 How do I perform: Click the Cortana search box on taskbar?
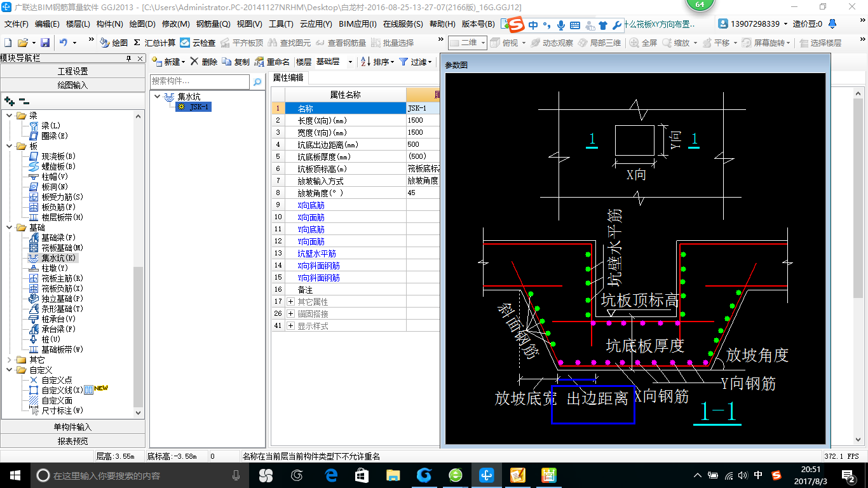pos(140,475)
